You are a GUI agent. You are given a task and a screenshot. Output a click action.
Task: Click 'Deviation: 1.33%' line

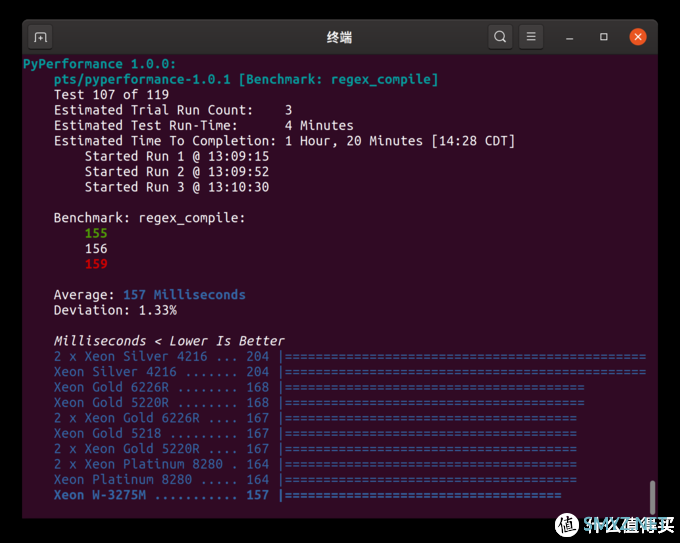coord(115,311)
